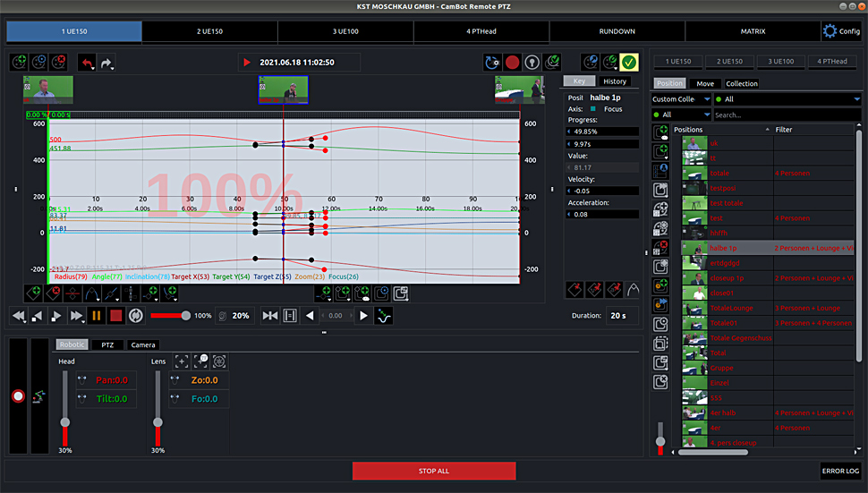The image size is (868, 493).
Task: Switch to the MATRIX tab
Action: pyautogui.click(x=753, y=31)
